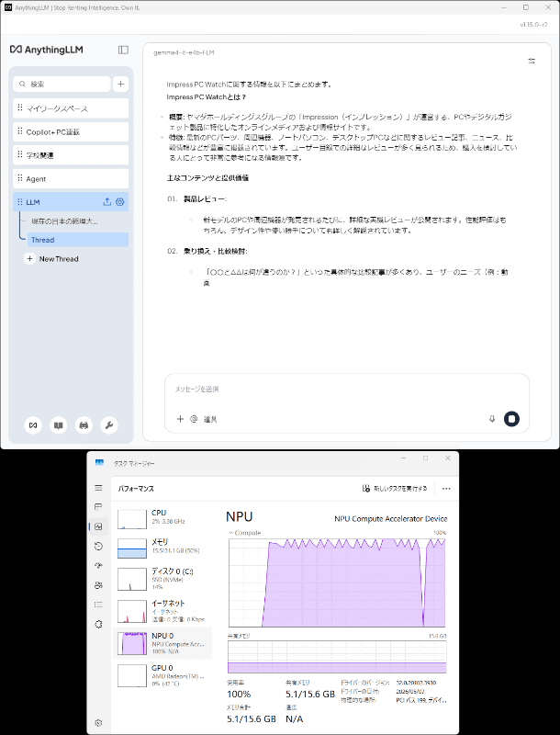Open the Task Manager hamburger menu
The image size is (560, 735).
[x=98, y=488]
